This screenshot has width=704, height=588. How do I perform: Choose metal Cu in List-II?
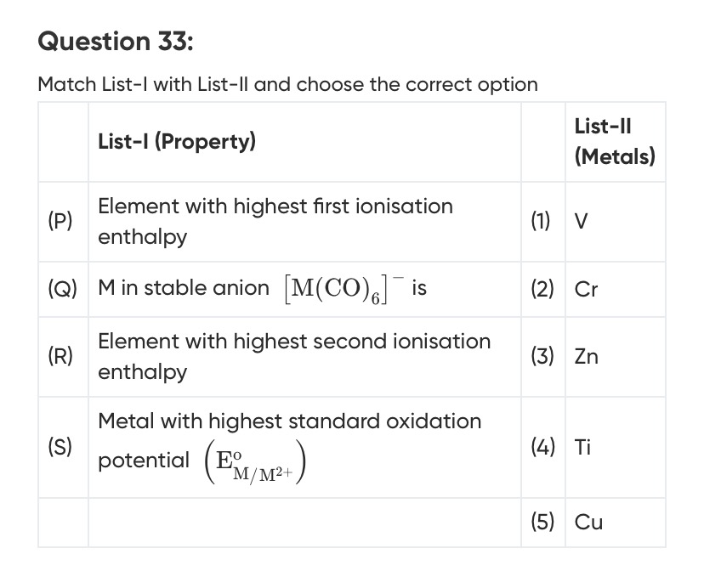pos(588,523)
